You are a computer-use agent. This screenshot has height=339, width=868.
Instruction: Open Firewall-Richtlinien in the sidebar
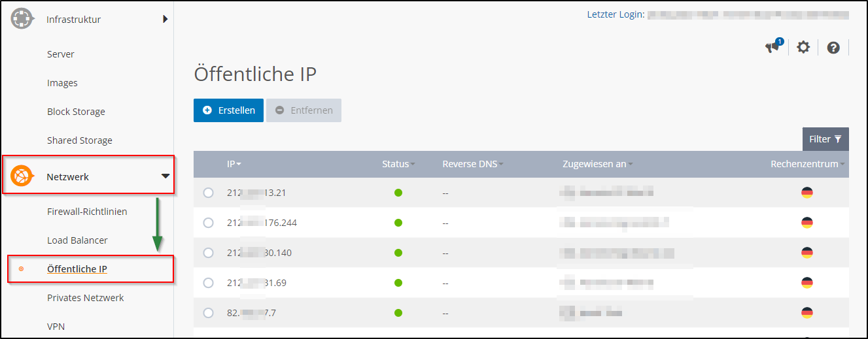(x=87, y=212)
